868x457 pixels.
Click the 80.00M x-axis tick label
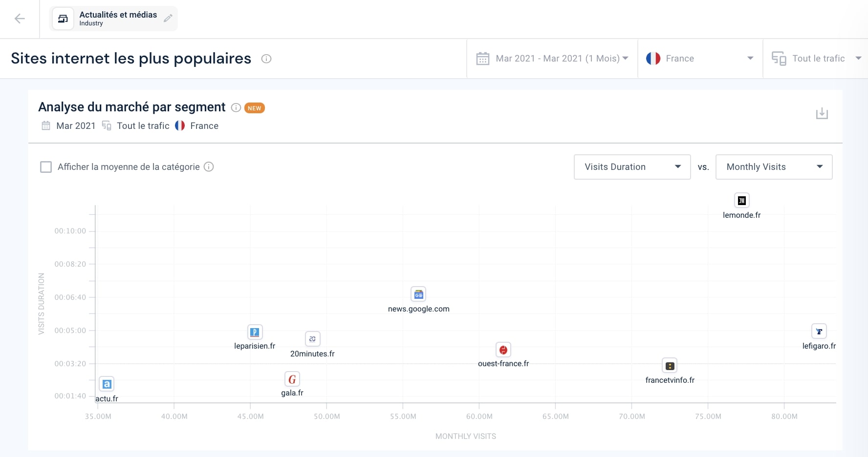tap(784, 416)
